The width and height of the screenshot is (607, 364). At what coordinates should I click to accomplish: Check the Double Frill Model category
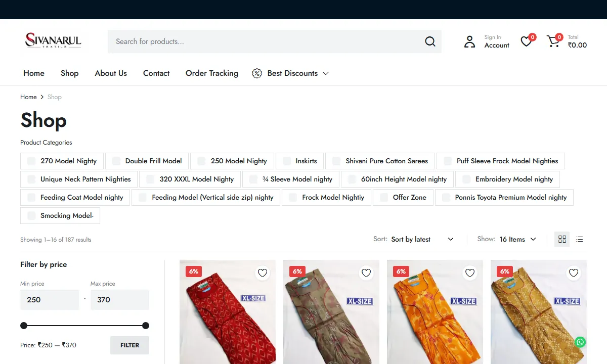pos(116,161)
